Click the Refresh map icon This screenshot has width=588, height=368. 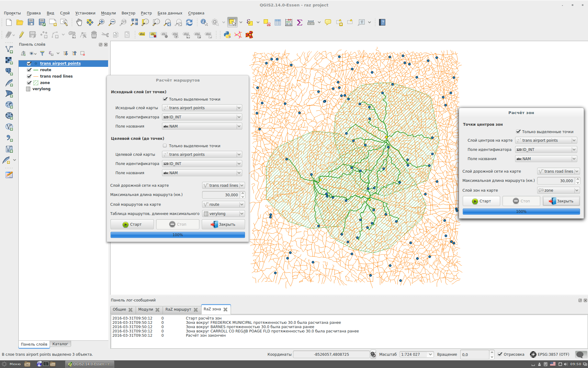[x=189, y=22]
